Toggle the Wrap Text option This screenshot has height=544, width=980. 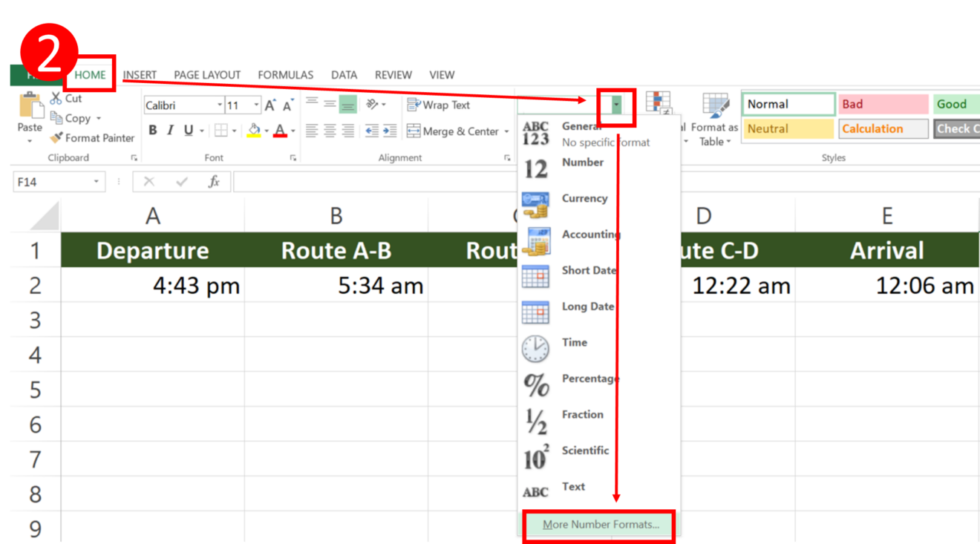click(438, 105)
